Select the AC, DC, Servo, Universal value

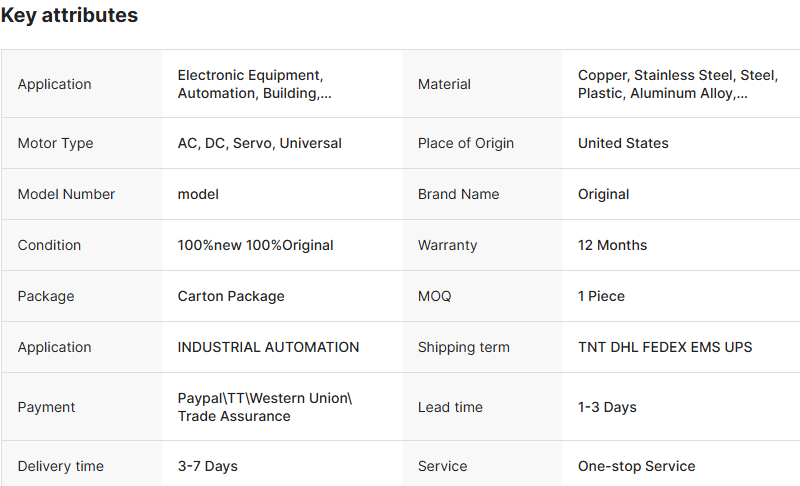click(259, 143)
